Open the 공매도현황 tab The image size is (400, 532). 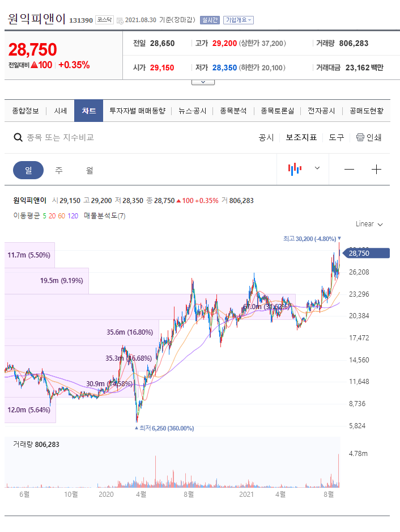[367, 111]
